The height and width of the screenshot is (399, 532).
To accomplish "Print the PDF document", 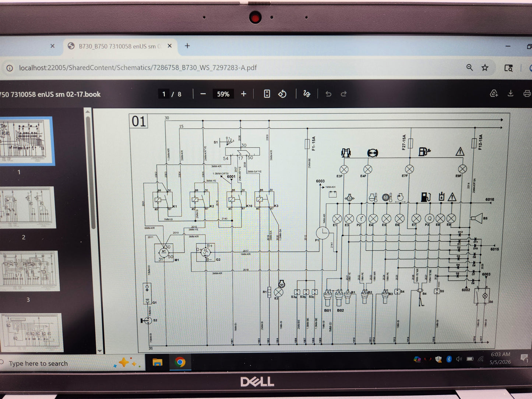I will pyautogui.click(x=527, y=93).
